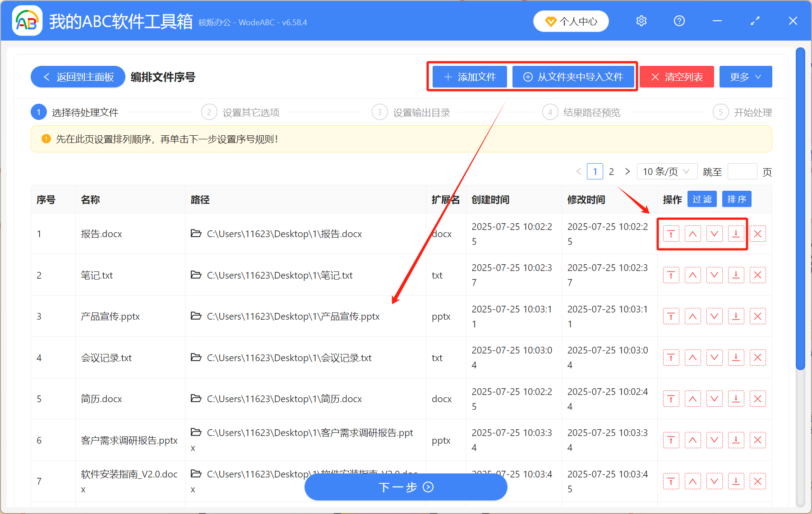Viewport: 812px width, 514px height.
Task: Open the 10条/页 page size dropdown
Action: tap(667, 171)
